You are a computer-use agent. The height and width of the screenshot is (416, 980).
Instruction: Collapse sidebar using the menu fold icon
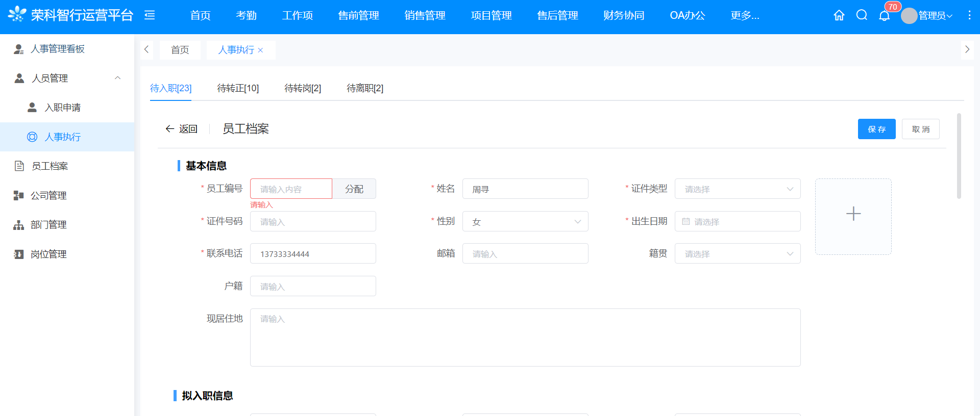pyautogui.click(x=150, y=15)
